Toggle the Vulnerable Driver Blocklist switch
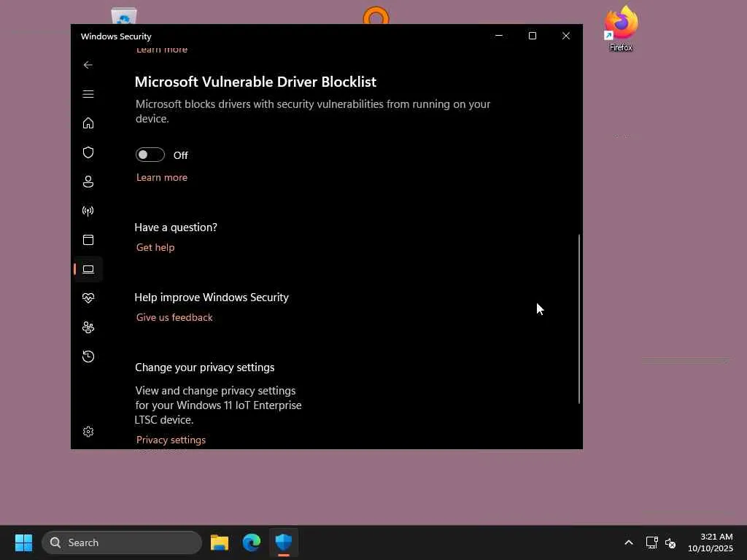This screenshot has height=560, width=747. click(x=150, y=155)
